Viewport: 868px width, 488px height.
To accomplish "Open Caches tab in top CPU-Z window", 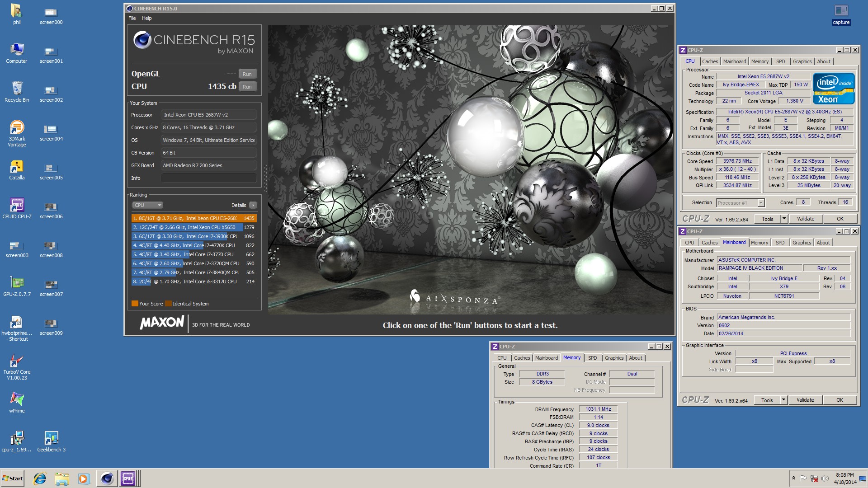I will [710, 61].
